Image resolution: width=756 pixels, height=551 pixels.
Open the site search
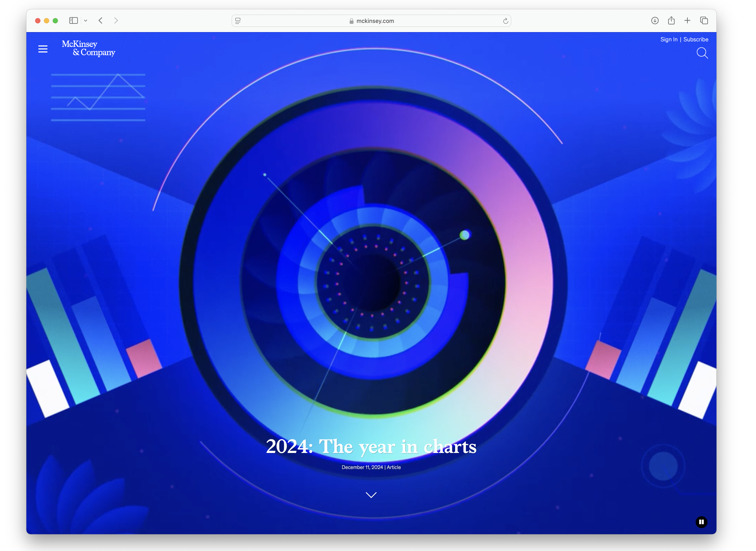(702, 53)
